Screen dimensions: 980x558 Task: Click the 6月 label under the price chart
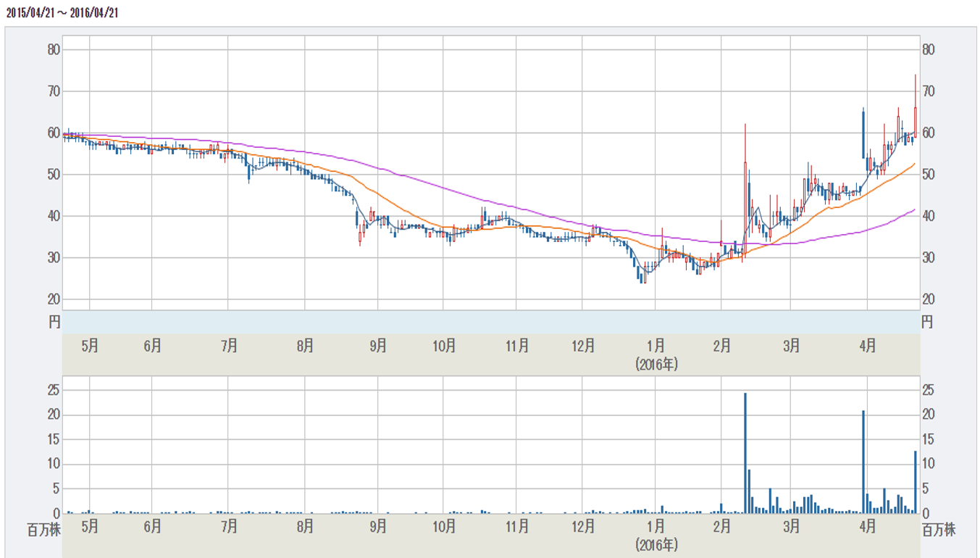pos(152,346)
